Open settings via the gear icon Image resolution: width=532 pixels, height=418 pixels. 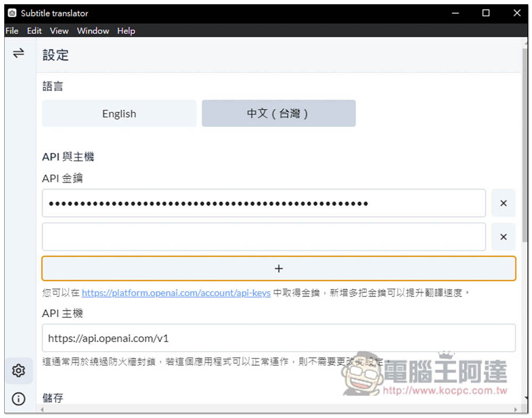[19, 371]
